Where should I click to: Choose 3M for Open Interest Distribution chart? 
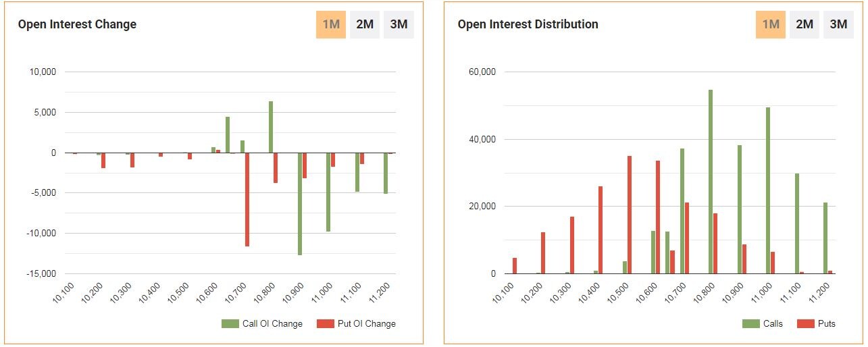tap(838, 24)
